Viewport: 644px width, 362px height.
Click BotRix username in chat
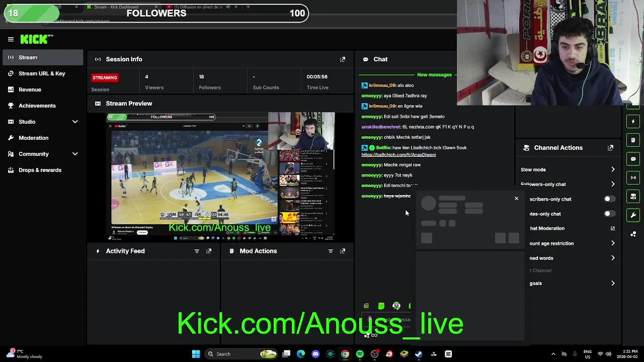point(383,148)
